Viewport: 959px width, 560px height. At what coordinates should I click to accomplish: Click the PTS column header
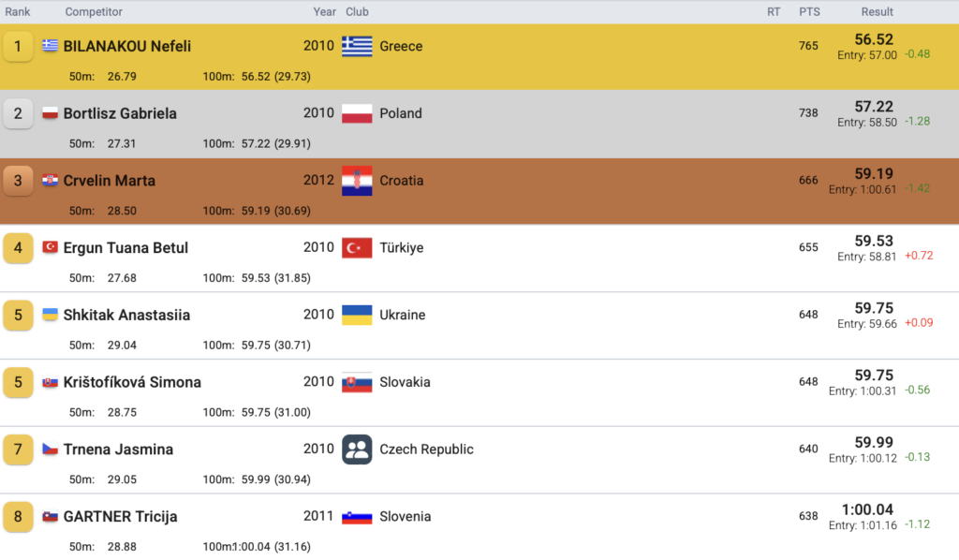pyautogui.click(x=809, y=12)
